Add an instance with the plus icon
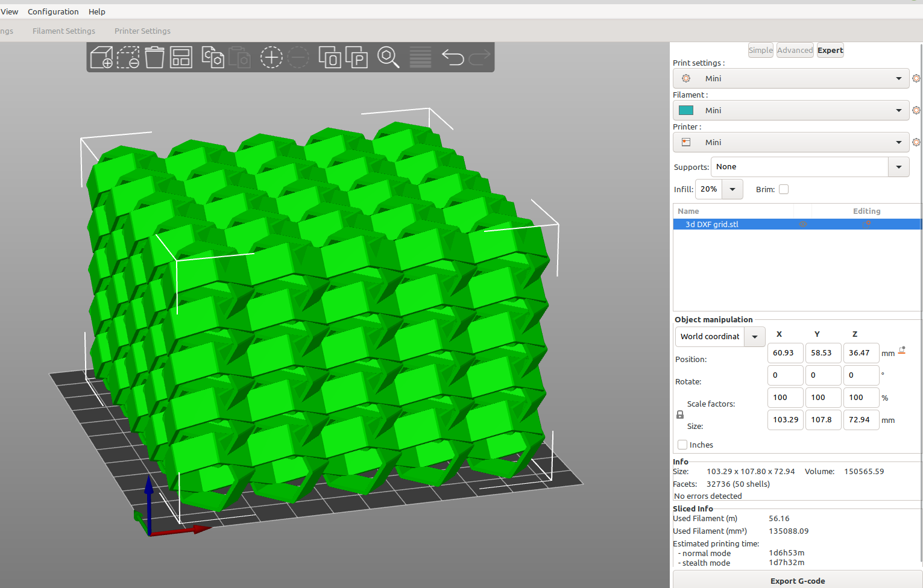The height and width of the screenshot is (588, 923). [x=271, y=57]
